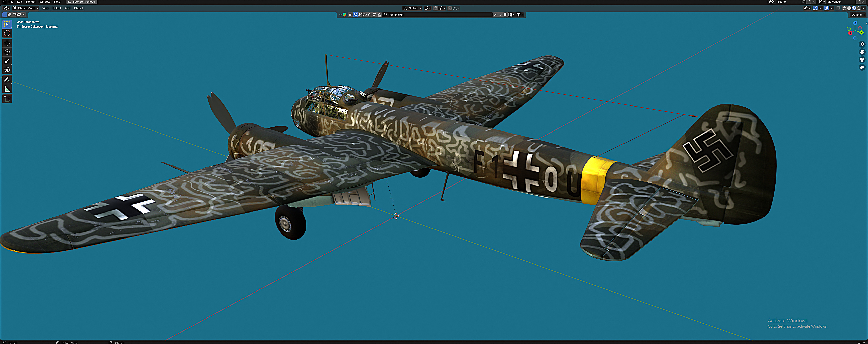Open the proportional falloff curve dropdown

pyautogui.click(x=456, y=8)
